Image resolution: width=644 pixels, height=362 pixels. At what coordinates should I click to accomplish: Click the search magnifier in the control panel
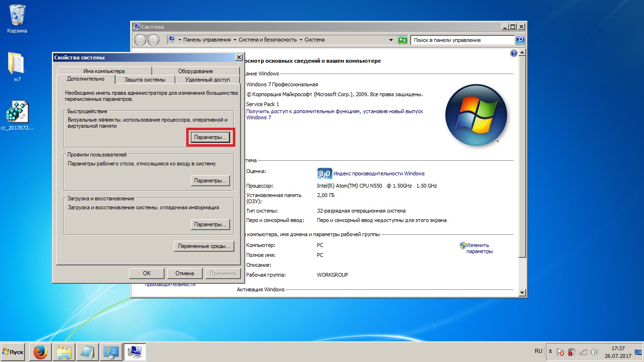click(x=520, y=40)
